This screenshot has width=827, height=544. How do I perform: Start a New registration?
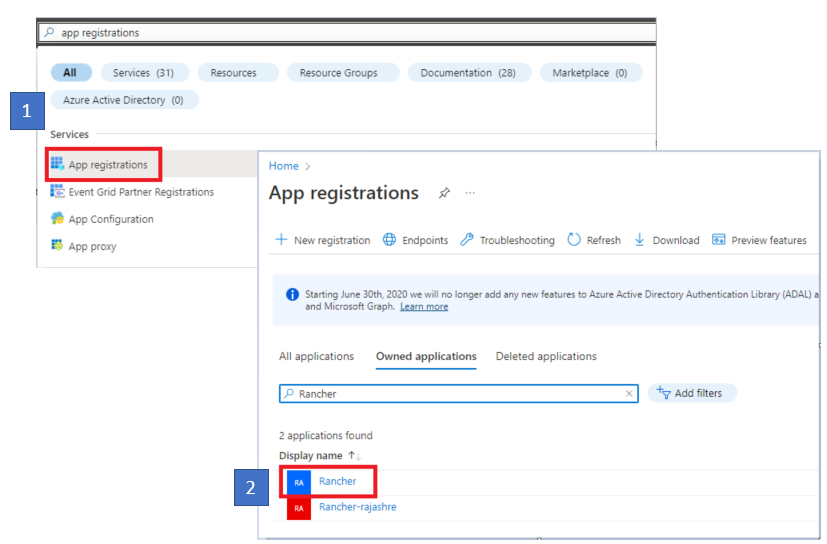click(322, 240)
